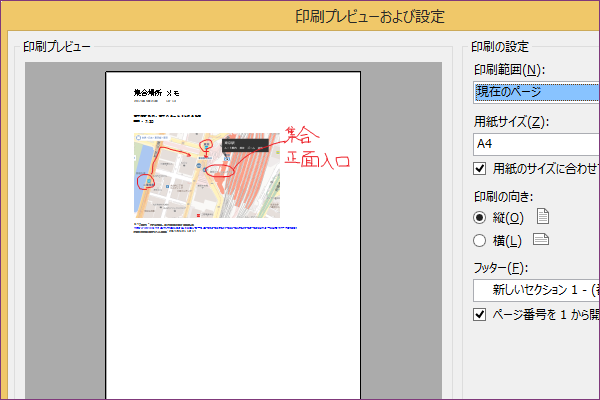The width and height of the screenshot is (600, 400).
Task: Click the portrait page icon beside 縦
Action: pyautogui.click(x=543, y=216)
